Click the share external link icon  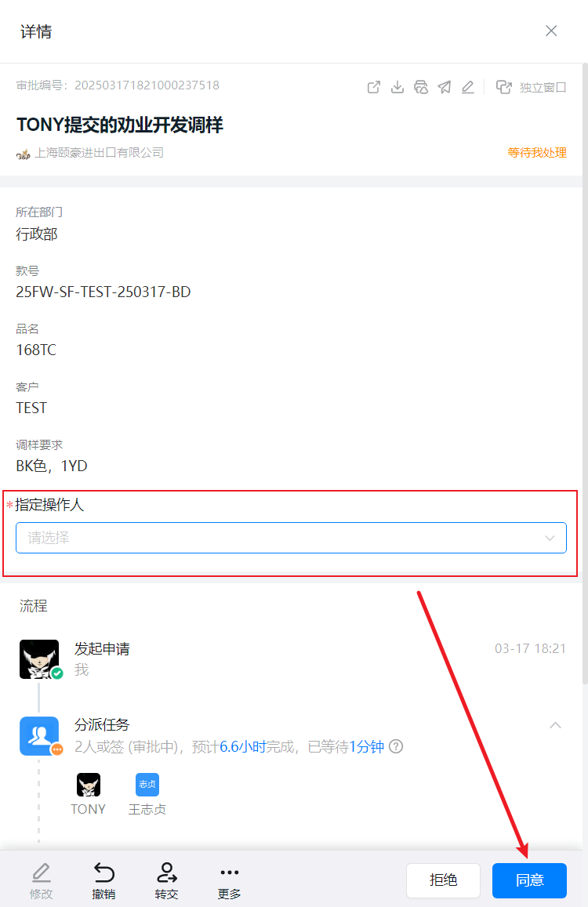[374, 87]
